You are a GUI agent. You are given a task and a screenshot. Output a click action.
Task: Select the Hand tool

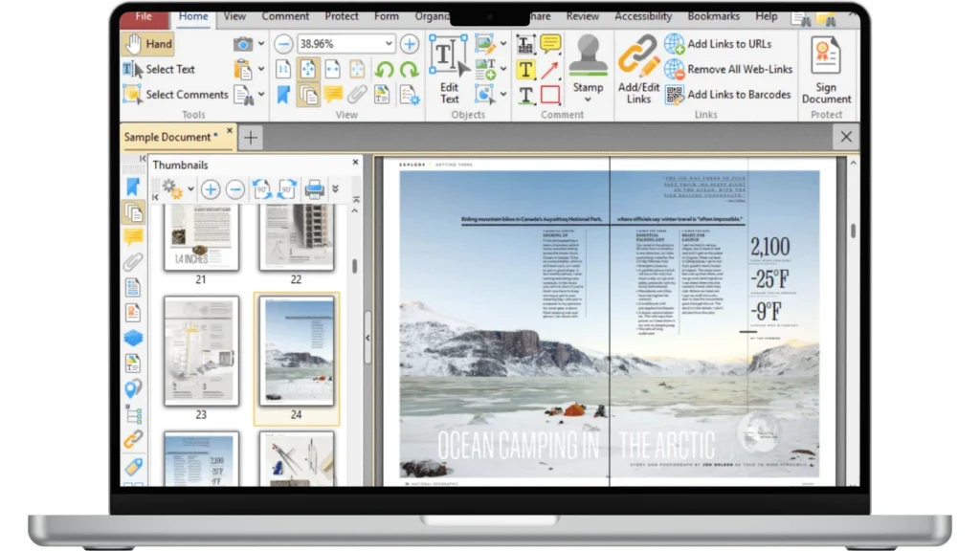(148, 44)
